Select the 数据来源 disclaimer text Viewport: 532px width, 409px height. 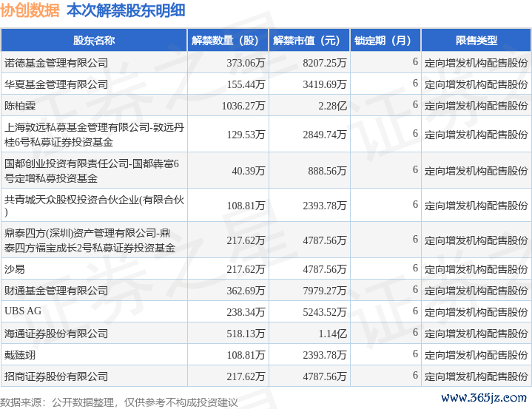(119, 402)
